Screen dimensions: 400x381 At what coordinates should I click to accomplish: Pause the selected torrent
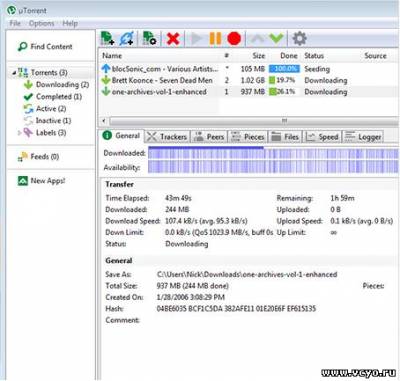pyautogui.click(x=215, y=38)
